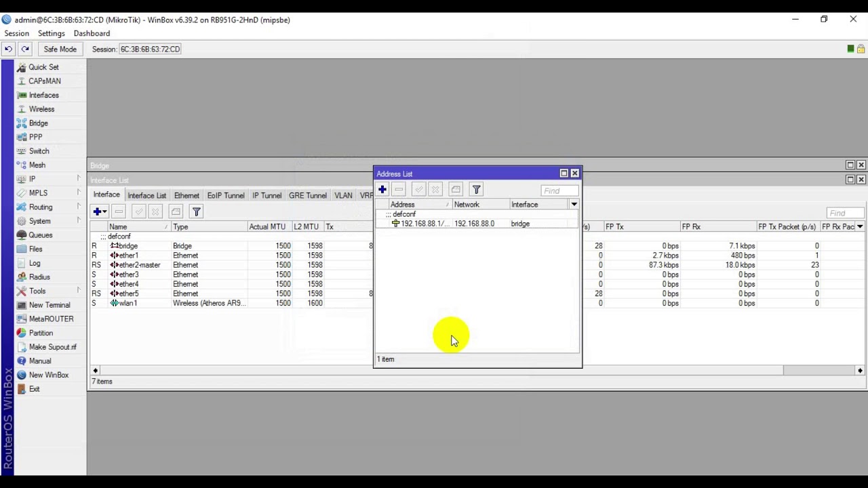
Task: Select the ether2-master interface row
Action: point(232,265)
